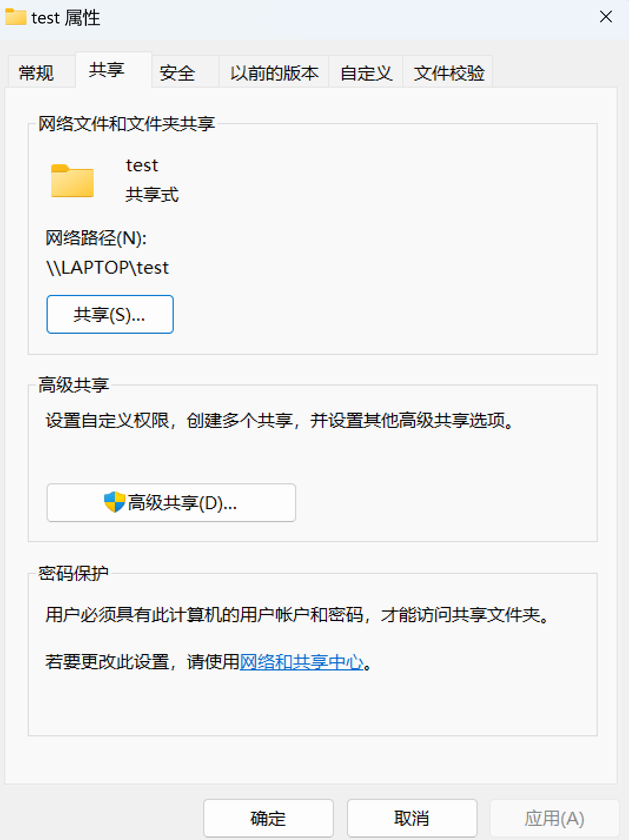Switch to the 文件校验 tab
629x840 pixels.
coord(448,72)
